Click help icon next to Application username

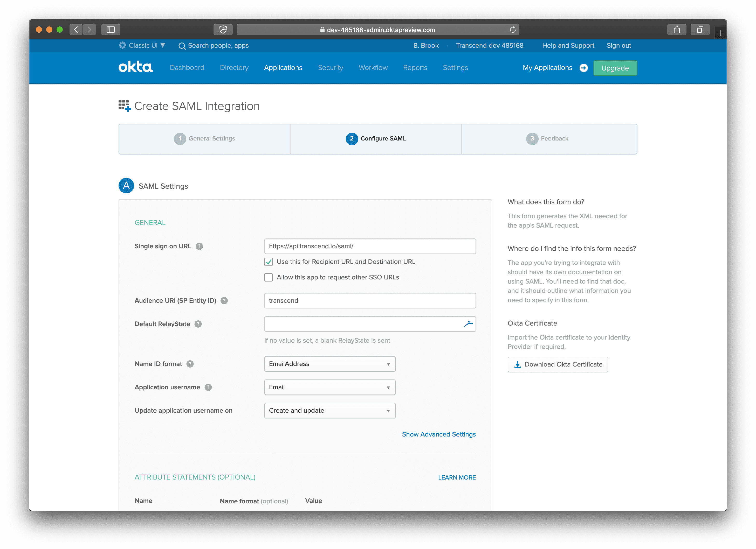208,387
